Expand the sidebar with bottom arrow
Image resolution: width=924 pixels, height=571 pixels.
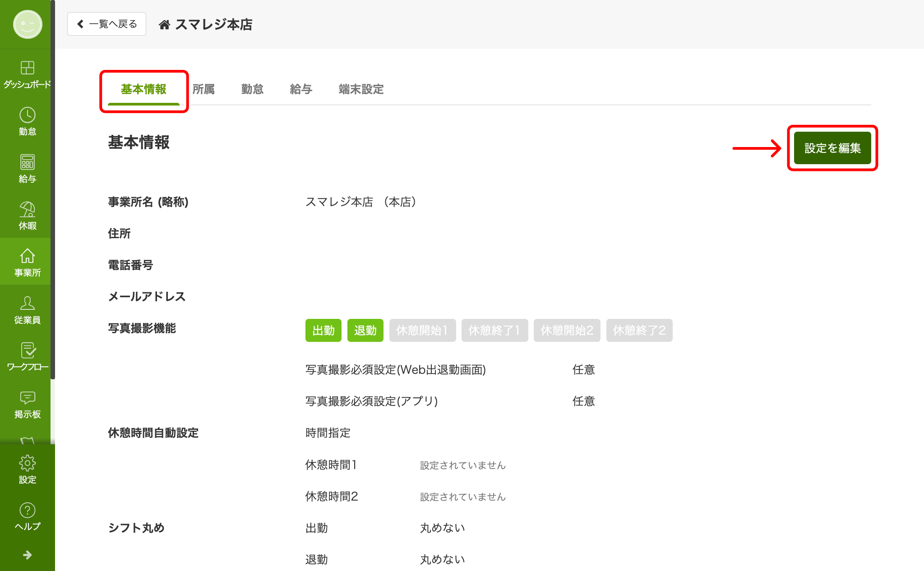point(27,555)
